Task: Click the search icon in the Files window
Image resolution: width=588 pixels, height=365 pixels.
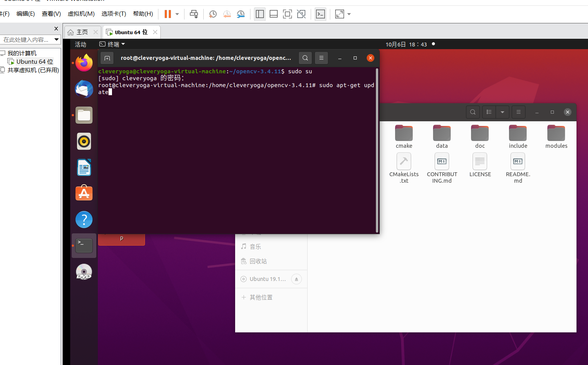Action: click(x=473, y=112)
